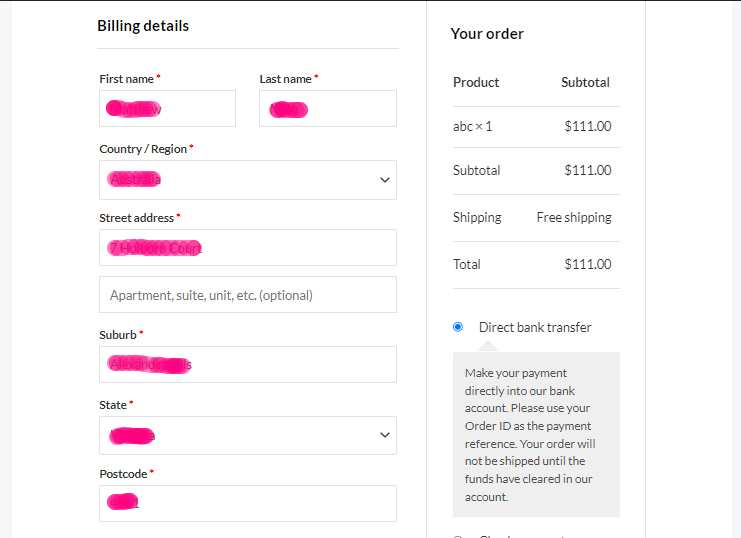
Task: Select the Suburb input field
Action: click(247, 365)
